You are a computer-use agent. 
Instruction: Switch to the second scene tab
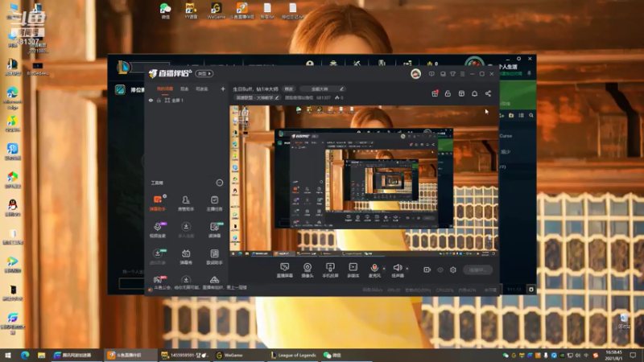[x=184, y=88]
